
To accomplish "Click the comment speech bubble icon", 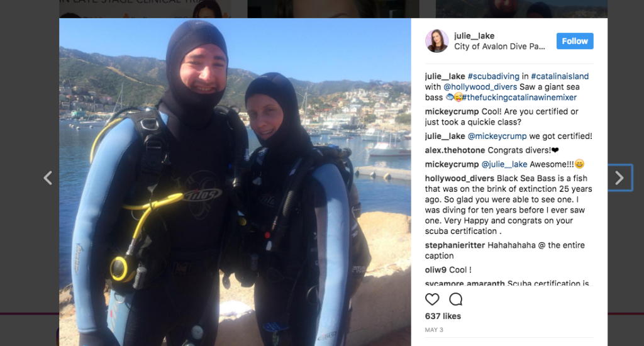I will (x=455, y=299).
